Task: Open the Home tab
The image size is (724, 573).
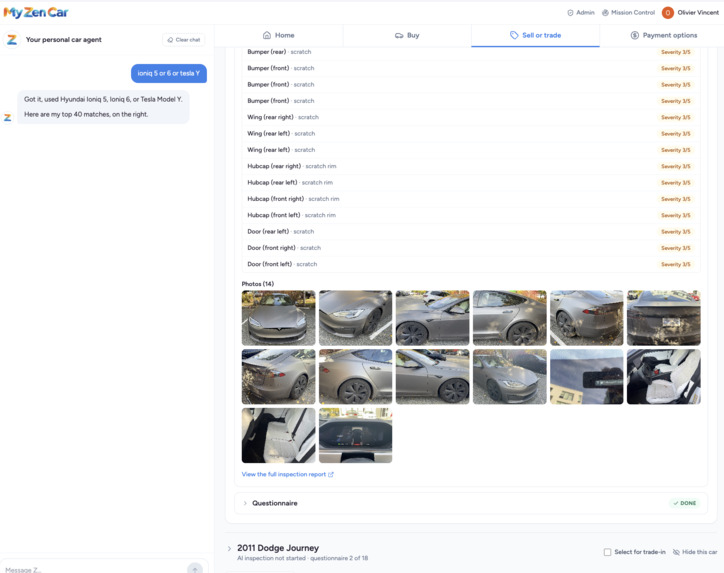Action: pos(278,35)
